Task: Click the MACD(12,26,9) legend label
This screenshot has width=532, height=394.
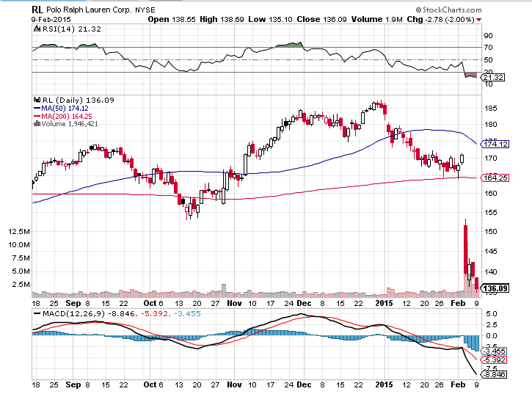Action: pos(74,313)
